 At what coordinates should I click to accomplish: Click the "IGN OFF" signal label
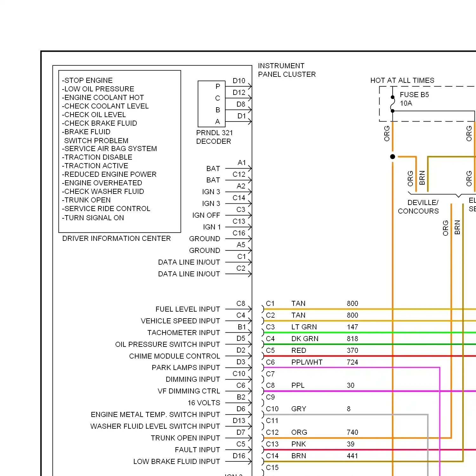pyautogui.click(x=206, y=215)
